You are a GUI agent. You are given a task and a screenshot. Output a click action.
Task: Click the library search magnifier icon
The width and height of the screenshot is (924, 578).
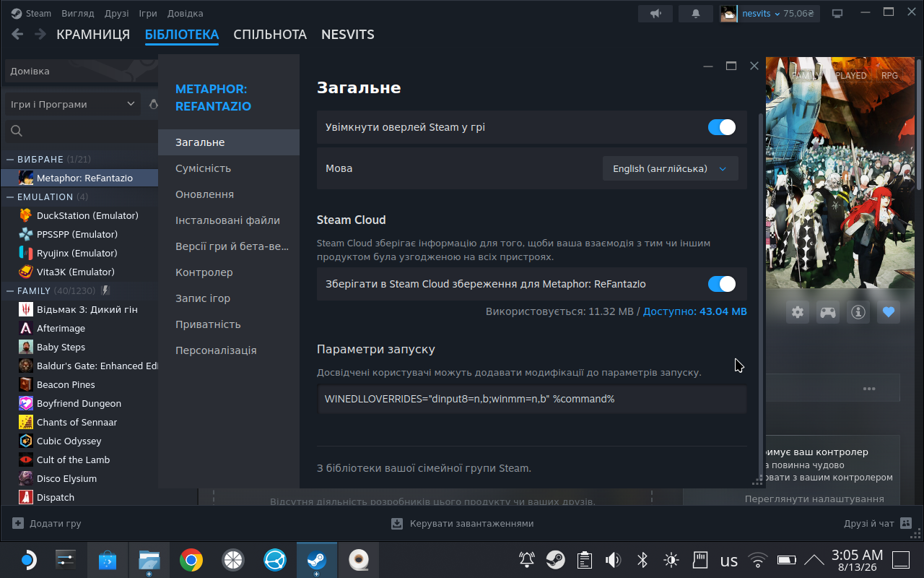pyautogui.click(x=17, y=131)
